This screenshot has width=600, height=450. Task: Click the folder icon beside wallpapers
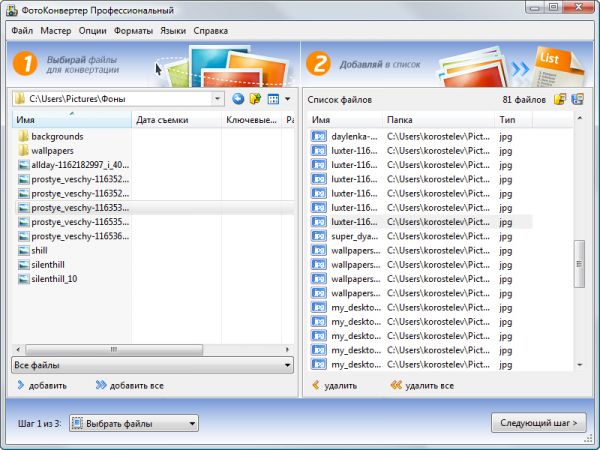point(24,150)
